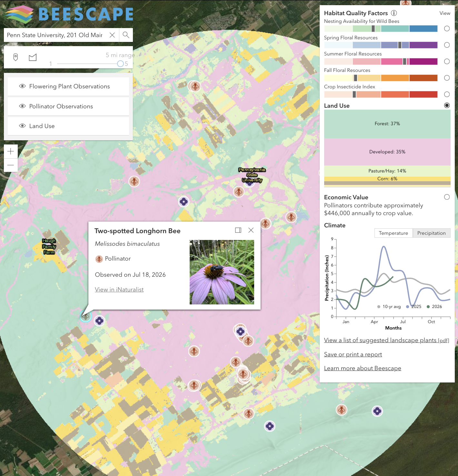This screenshot has height=476, width=458.
Task: Click the flower marker west of Pennsylvania State University
Action: 184,202
